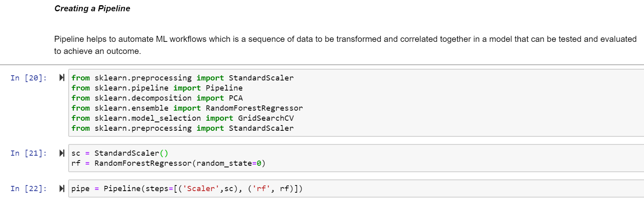Select the In [22] cell prompt
Image resolution: width=644 pixels, height=208 pixels.
[x=29, y=189]
